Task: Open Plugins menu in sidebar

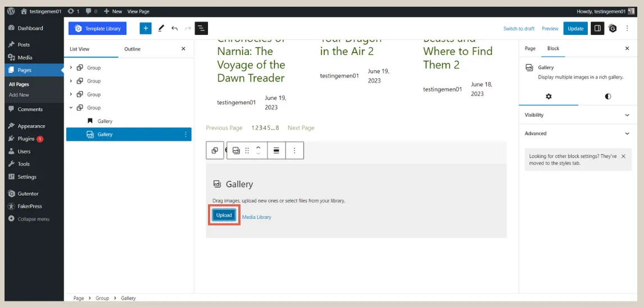Action: (34, 139)
